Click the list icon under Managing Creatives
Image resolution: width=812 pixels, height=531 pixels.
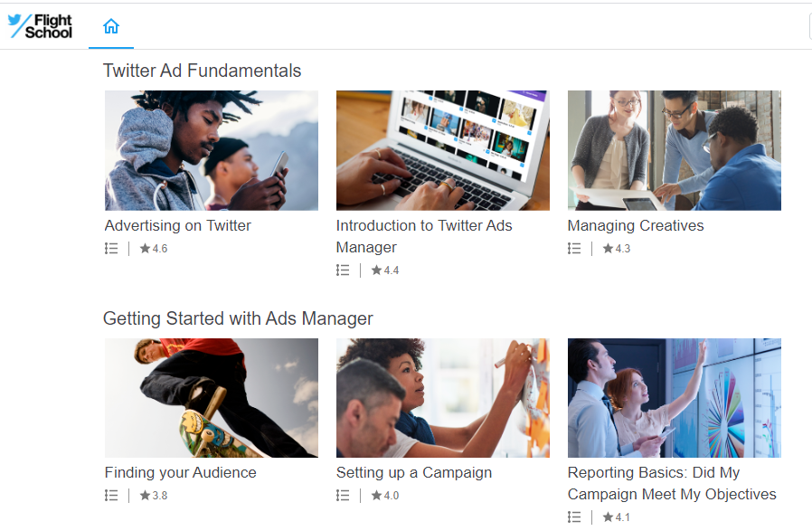click(x=574, y=249)
